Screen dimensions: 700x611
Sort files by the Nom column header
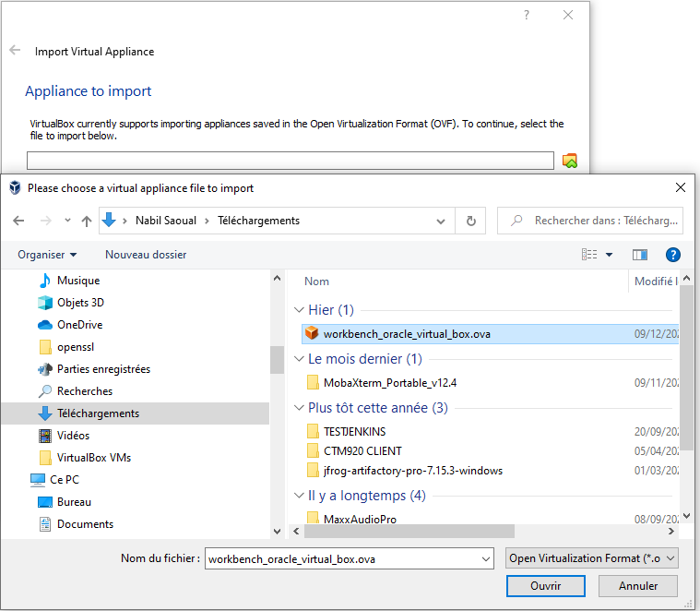tap(316, 282)
